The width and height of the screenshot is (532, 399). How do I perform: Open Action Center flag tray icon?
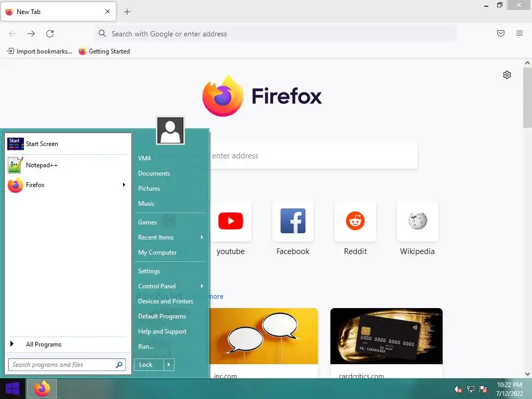[x=483, y=389]
